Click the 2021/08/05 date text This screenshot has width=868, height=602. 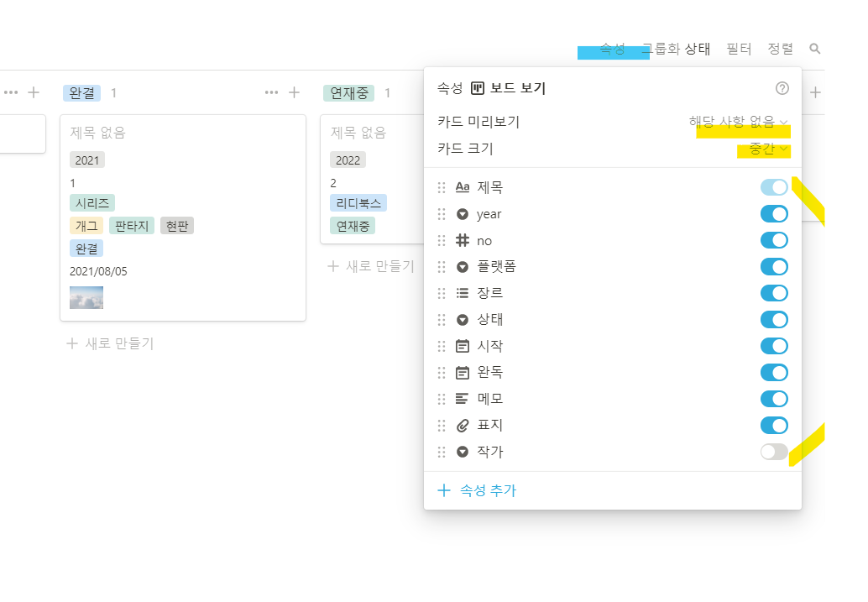click(x=98, y=271)
